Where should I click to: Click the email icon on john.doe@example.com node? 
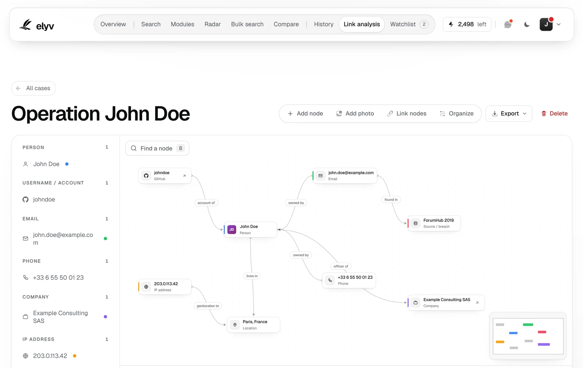[320, 176]
